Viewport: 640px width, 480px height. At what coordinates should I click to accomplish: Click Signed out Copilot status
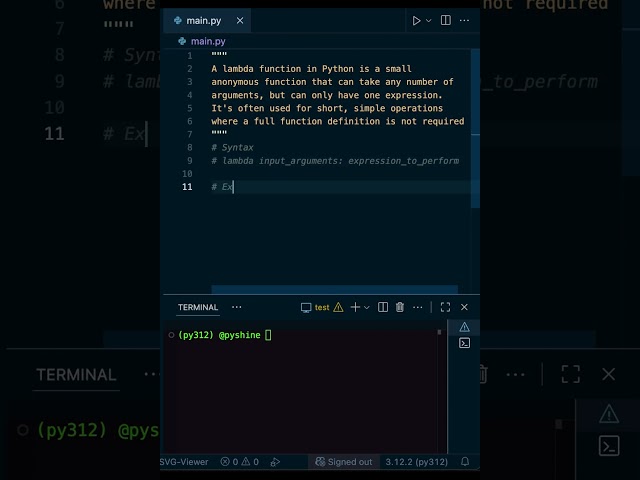[x=344, y=462]
